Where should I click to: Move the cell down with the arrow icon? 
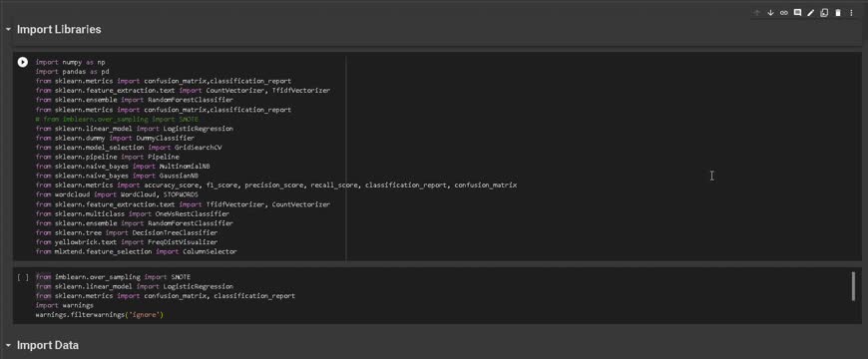pos(770,13)
